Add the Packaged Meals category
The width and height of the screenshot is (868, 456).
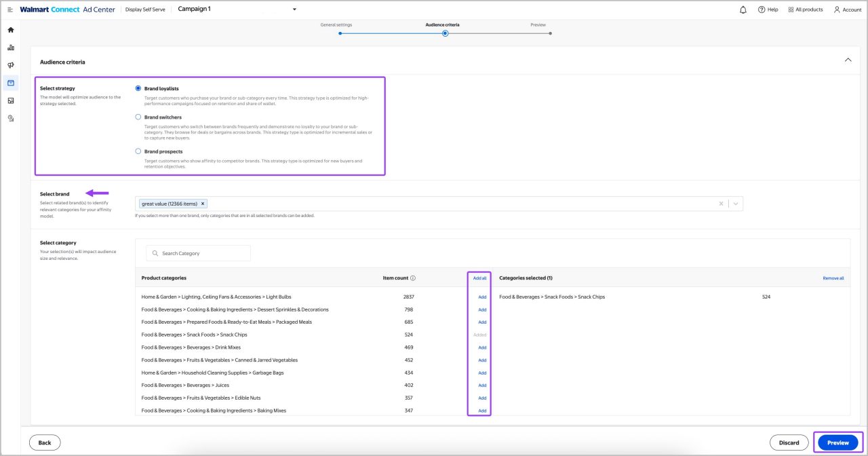point(482,322)
